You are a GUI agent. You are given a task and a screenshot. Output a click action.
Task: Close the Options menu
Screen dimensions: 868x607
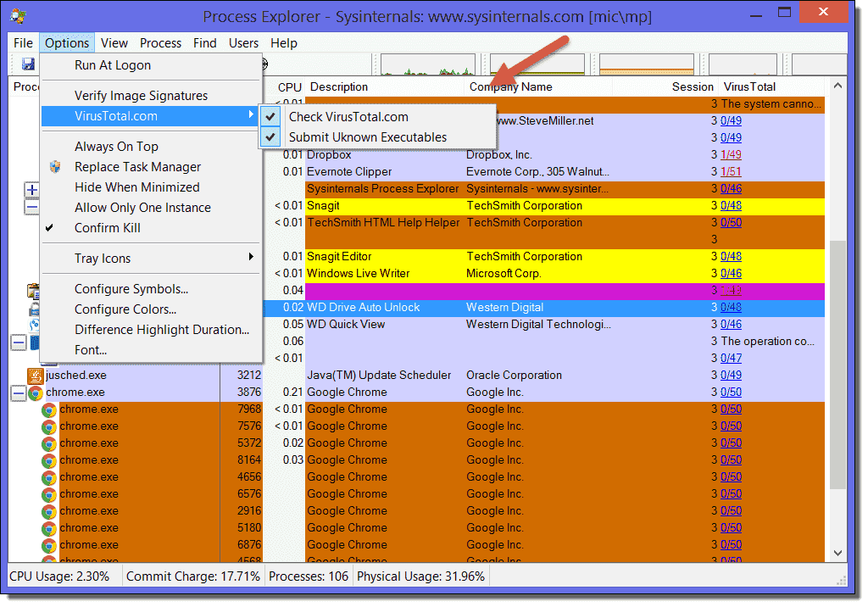[x=67, y=43]
